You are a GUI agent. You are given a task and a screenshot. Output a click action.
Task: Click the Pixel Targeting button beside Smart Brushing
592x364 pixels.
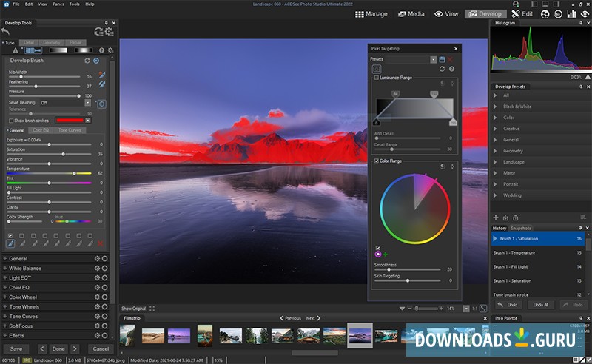101,104
